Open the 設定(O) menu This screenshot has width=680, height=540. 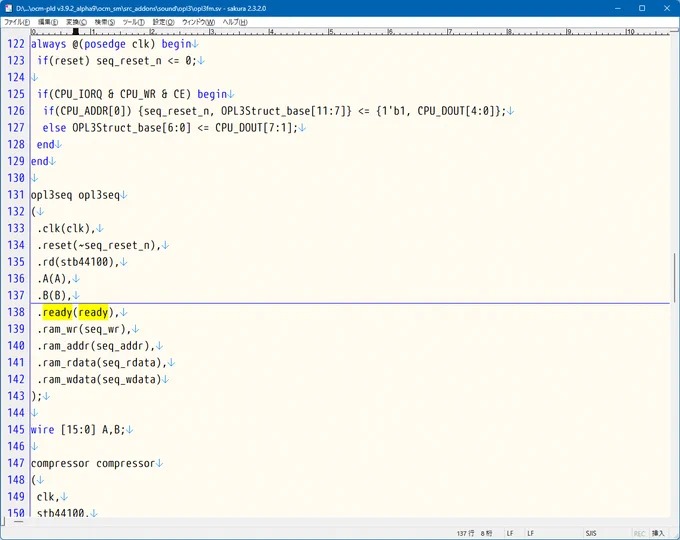[x=163, y=22]
